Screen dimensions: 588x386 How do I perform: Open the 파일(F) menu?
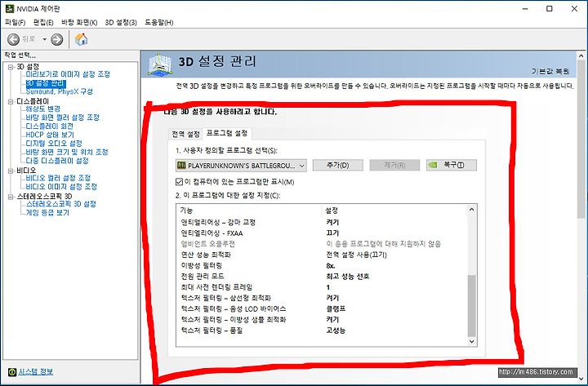coord(15,23)
